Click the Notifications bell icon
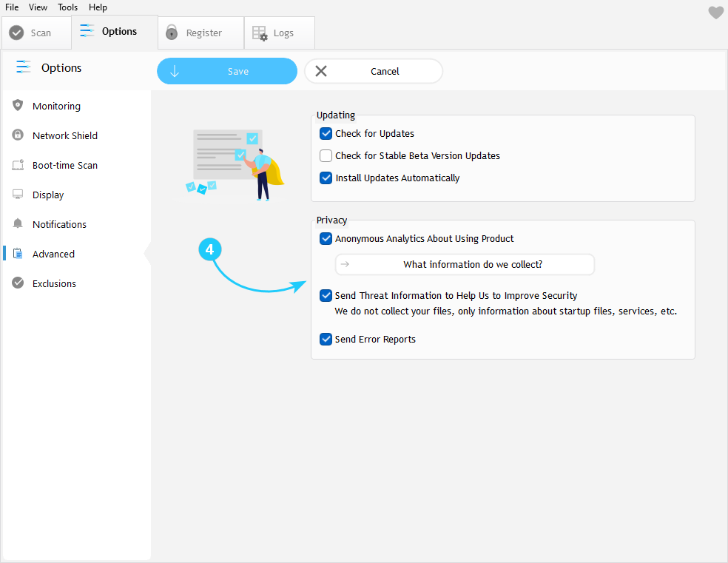This screenshot has width=728, height=563. point(18,224)
